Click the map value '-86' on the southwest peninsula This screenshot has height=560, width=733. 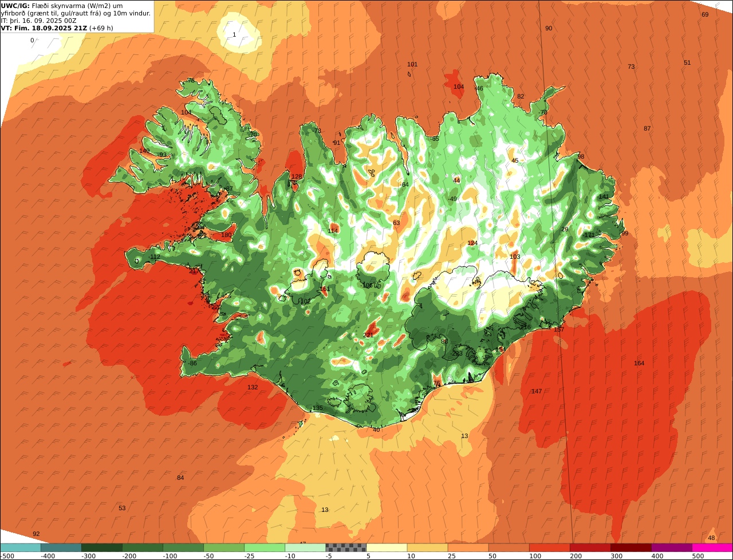coord(192,364)
